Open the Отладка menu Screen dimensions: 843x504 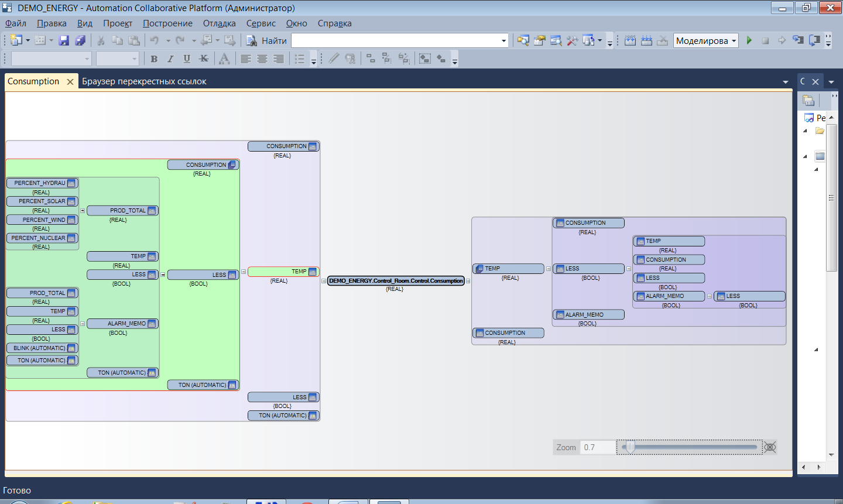click(220, 23)
